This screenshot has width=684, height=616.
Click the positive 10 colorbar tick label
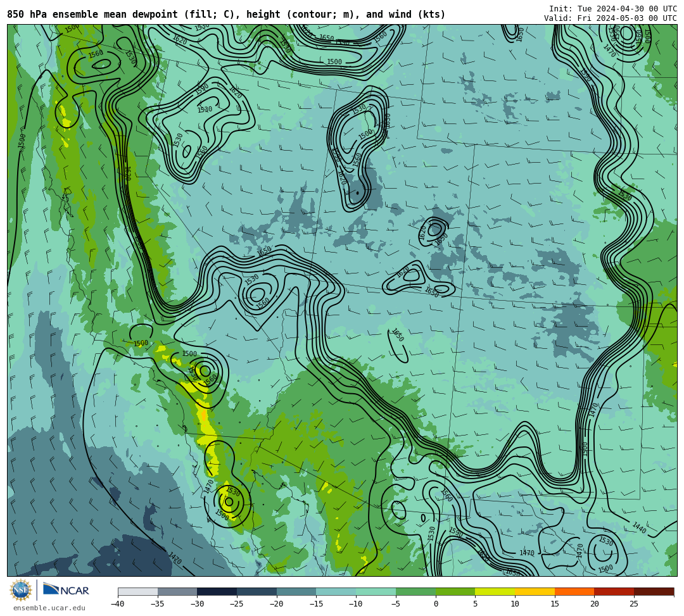click(515, 604)
